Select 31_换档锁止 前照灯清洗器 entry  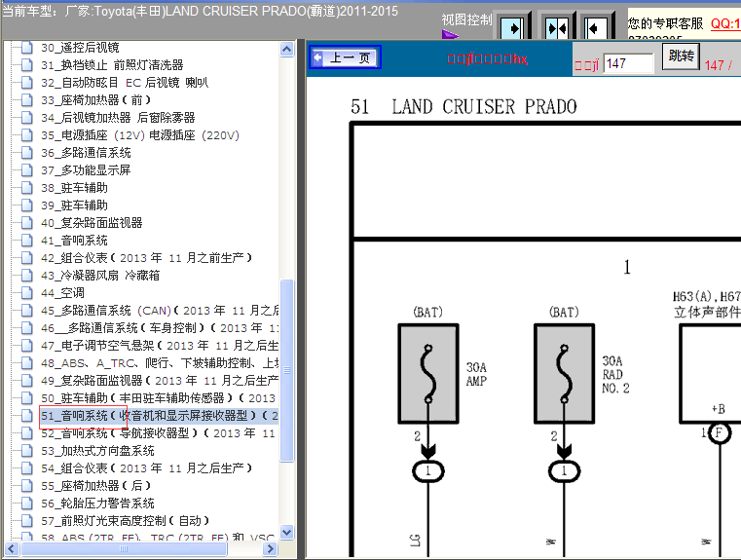point(112,64)
